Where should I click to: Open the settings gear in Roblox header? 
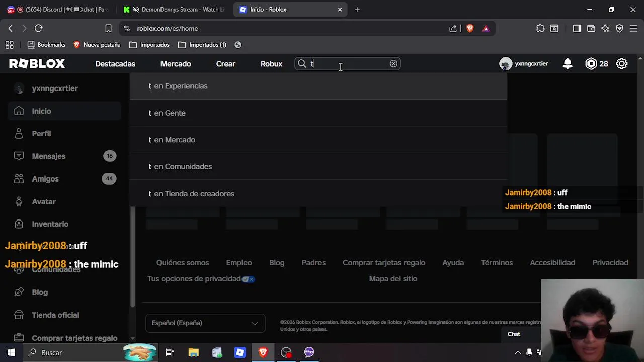(x=622, y=64)
